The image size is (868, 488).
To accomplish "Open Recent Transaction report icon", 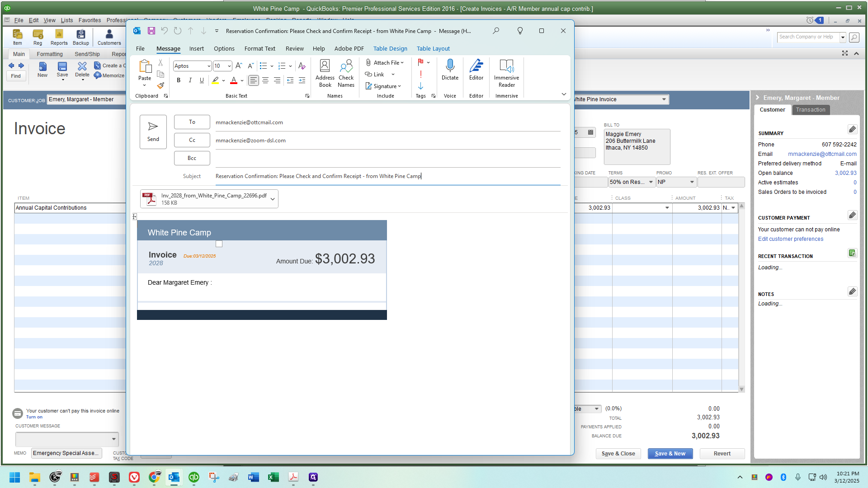I will (x=852, y=253).
